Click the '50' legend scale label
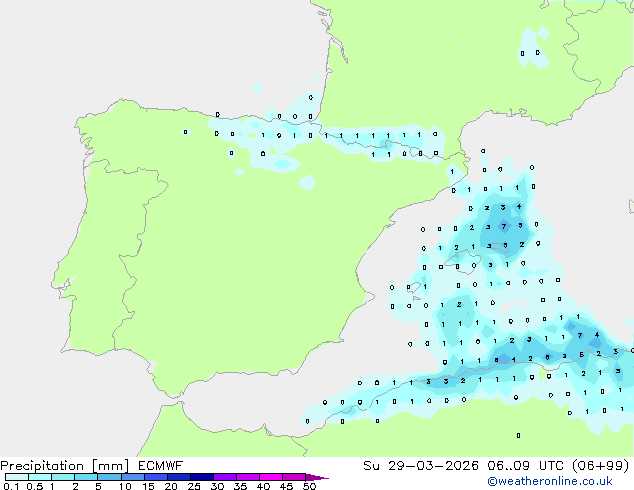 point(309,486)
